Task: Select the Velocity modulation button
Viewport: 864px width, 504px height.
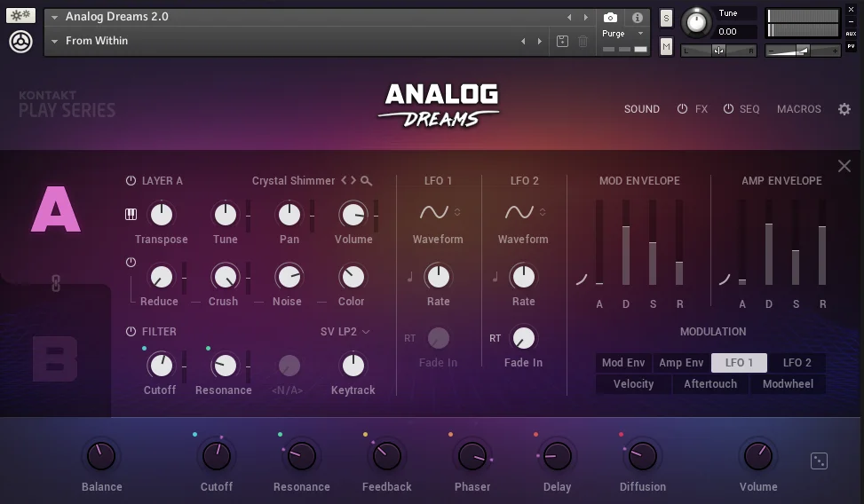Action: (634, 384)
